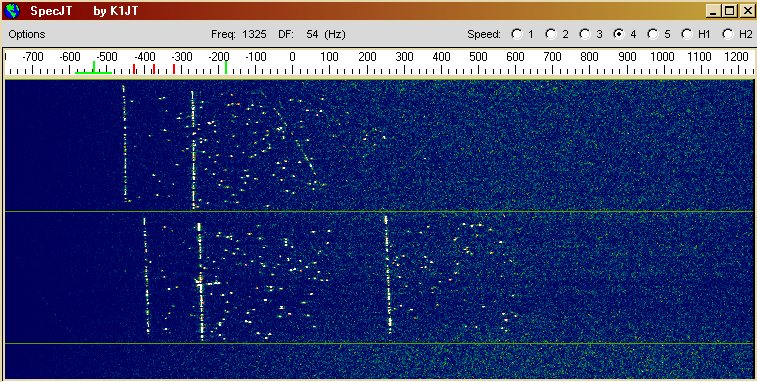The image size is (757, 382).
Task: Click the green marker near -200 Hz on scale
Action: 225,67
